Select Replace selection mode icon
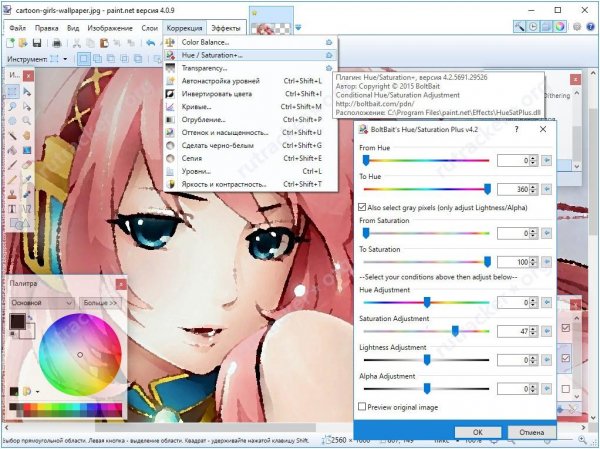The width and height of the screenshot is (600, 449). 83,59
